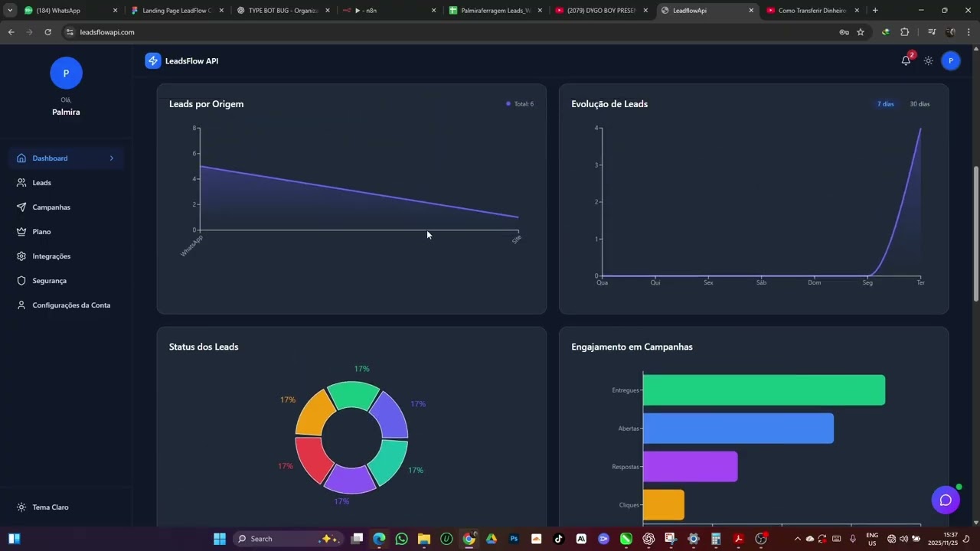Open the browser media control icon
Image resolution: width=980 pixels, height=551 pixels.
click(x=932, y=32)
